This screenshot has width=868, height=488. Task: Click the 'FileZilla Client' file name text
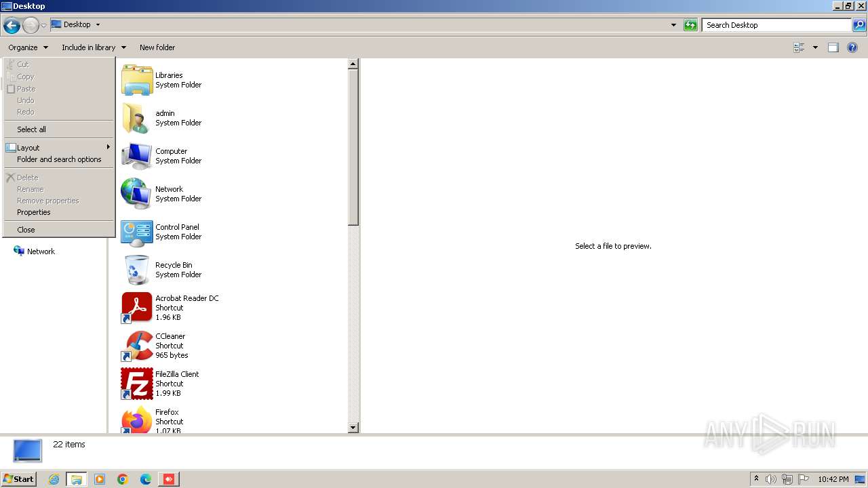click(177, 374)
